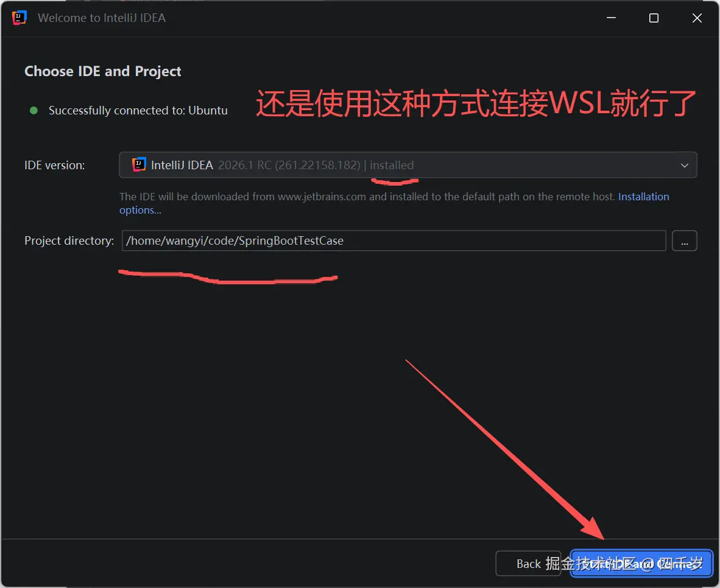Image resolution: width=720 pixels, height=588 pixels.
Task: Click the IntelliJ IDEA logo in title bar
Action: (x=19, y=18)
